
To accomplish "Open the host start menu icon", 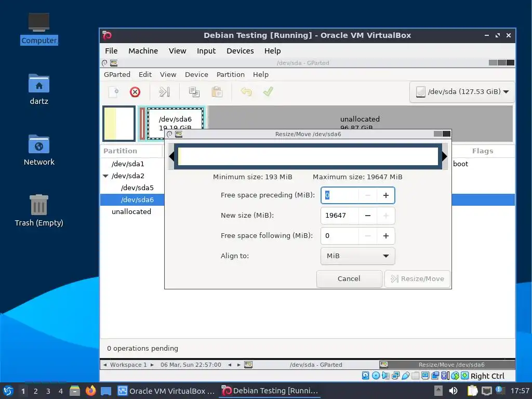I will (x=8, y=391).
